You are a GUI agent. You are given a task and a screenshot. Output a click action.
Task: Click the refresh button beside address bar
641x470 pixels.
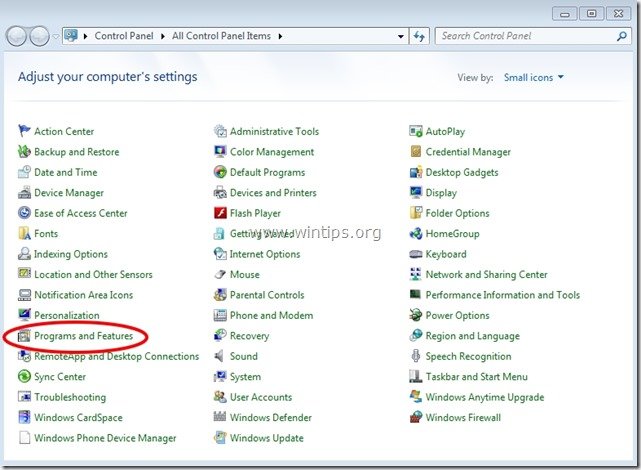tap(419, 36)
